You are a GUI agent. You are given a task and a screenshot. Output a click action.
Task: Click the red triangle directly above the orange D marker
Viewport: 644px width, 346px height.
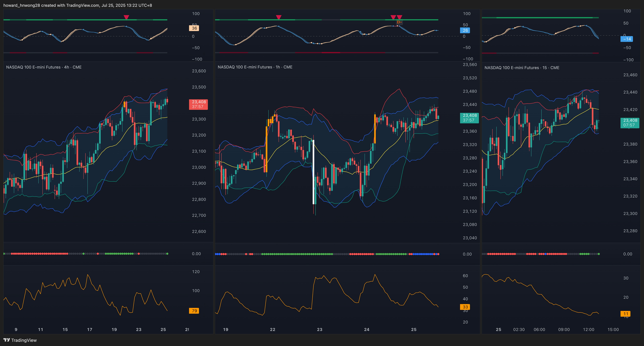pyautogui.click(x=399, y=17)
